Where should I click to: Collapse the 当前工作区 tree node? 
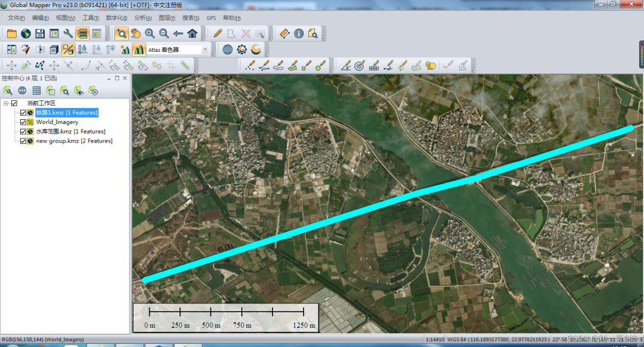(6, 103)
